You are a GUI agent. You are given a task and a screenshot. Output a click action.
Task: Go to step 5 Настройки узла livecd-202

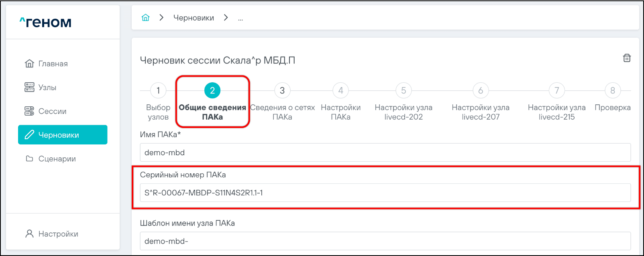coord(404,91)
